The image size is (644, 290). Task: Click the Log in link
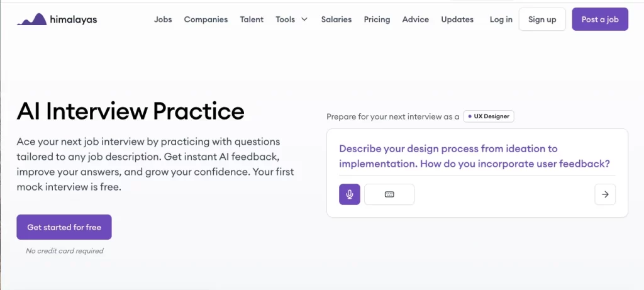click(x=501, y=20)
